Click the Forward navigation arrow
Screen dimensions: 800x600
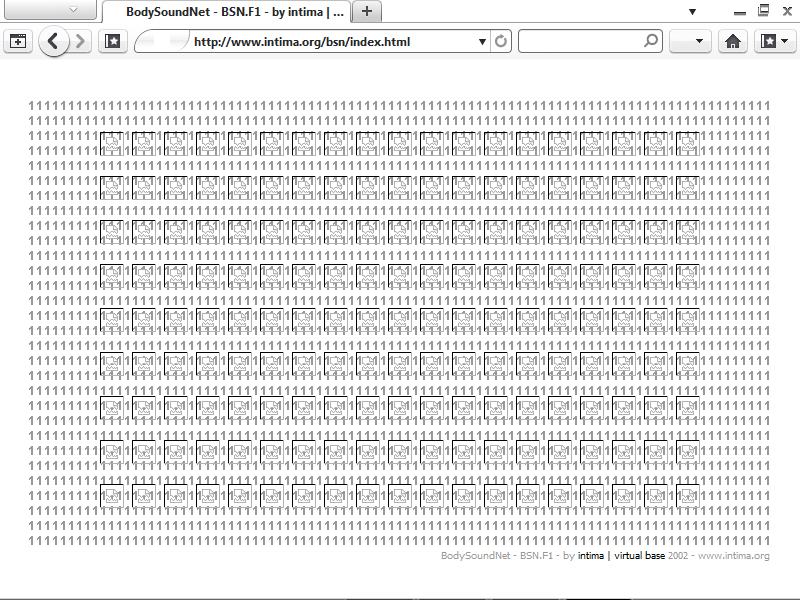[81, 42]
